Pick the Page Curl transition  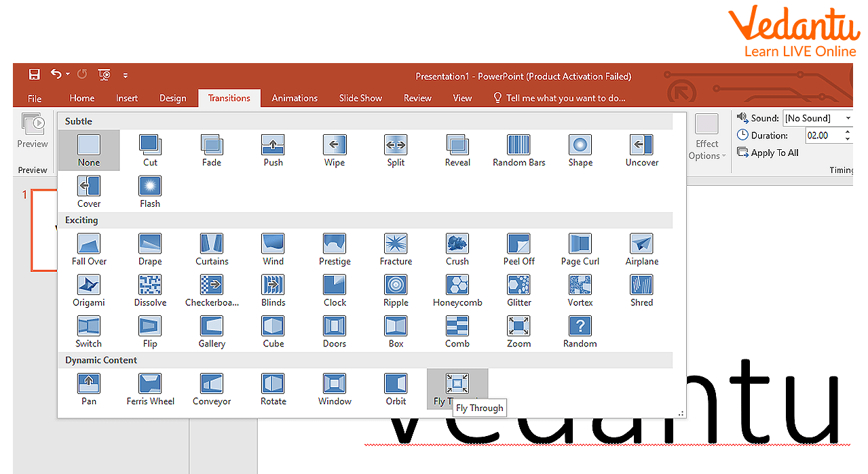click(x=580, y=250)
